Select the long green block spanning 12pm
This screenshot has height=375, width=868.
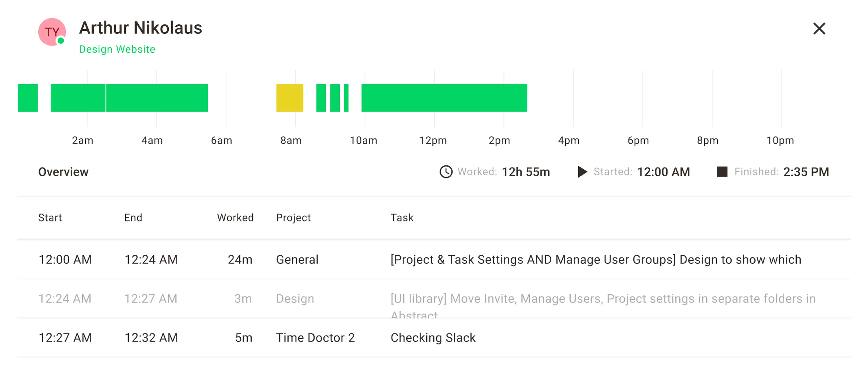[x=444, y=98]
